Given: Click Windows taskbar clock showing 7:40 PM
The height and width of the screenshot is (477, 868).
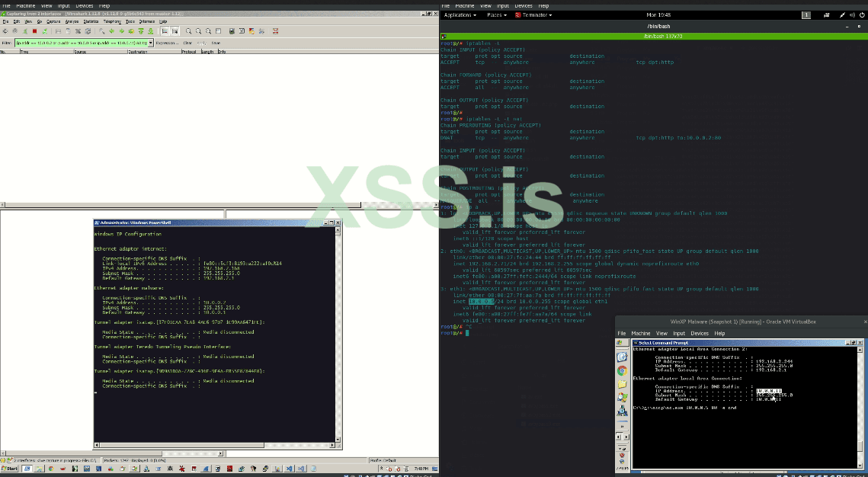Looking at the screenshot, I should (x=421, y=468).
